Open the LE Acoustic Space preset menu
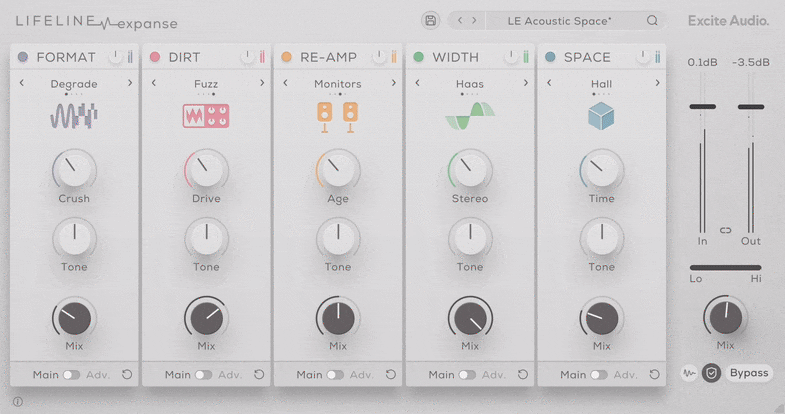The width and height of the screenshot is (785, 414). tap(560, 20)
